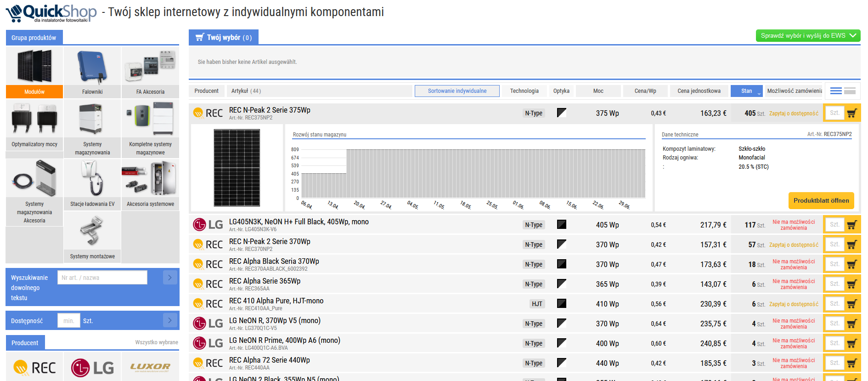
Task: Filter by LG manufacturer logo
Action: click(x=92, y=367)
